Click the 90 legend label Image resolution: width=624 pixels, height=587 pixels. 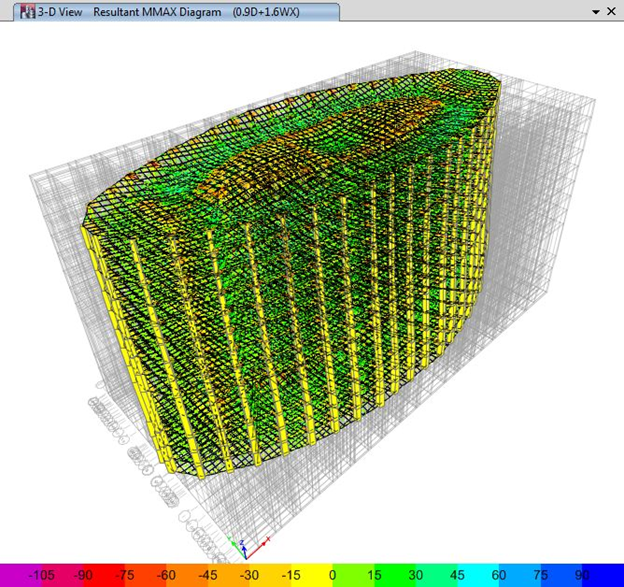point(582,575)
